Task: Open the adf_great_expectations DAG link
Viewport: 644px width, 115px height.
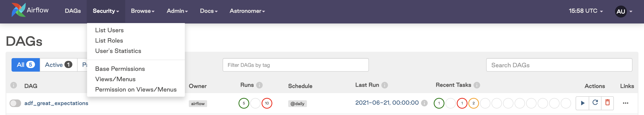Action: click(56, 103)
